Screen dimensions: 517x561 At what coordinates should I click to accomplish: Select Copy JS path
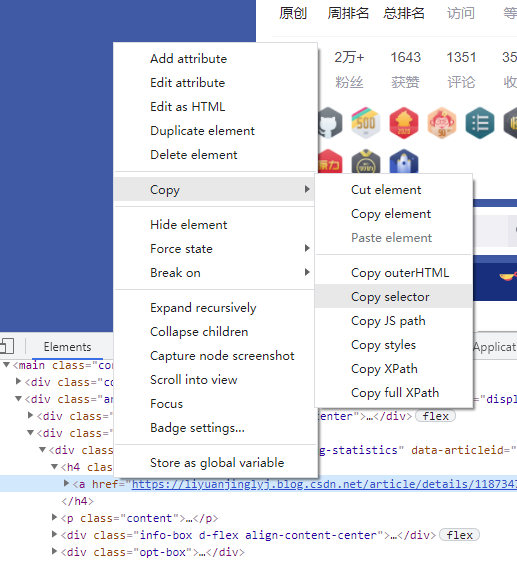(x=388, y=321)
